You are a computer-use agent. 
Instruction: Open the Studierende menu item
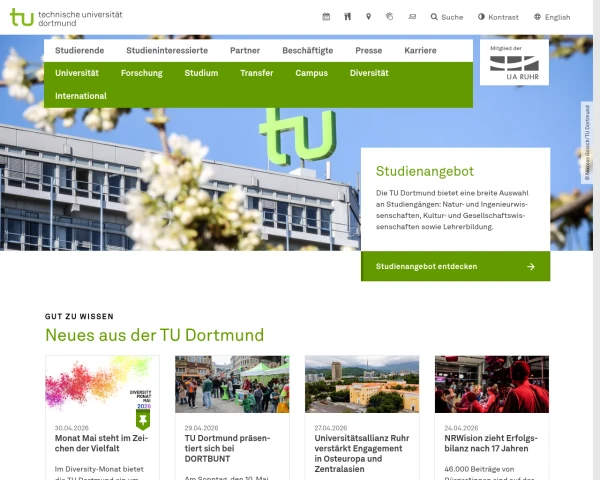pos(80,51)
